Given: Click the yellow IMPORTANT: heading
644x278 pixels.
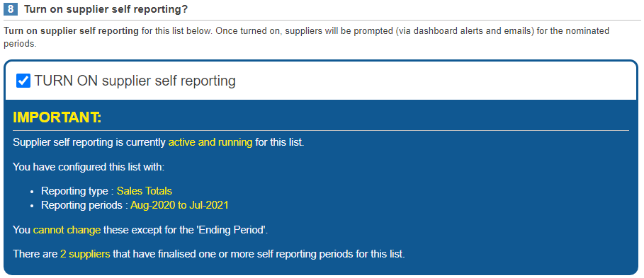Looking at the screenshot, I should pyautogui.click(x=57, y=117).
